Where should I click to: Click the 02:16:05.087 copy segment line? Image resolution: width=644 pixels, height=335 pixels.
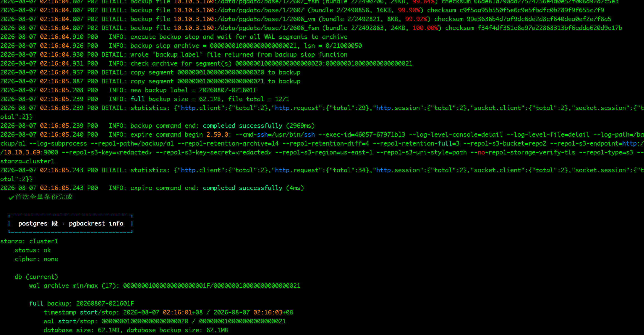coord(150,81)
